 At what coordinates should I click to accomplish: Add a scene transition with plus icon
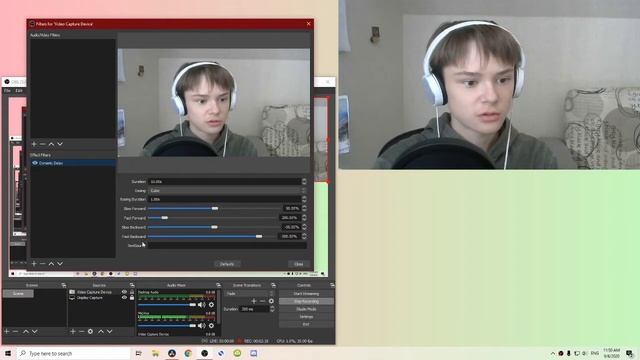[x=254, y=301]
